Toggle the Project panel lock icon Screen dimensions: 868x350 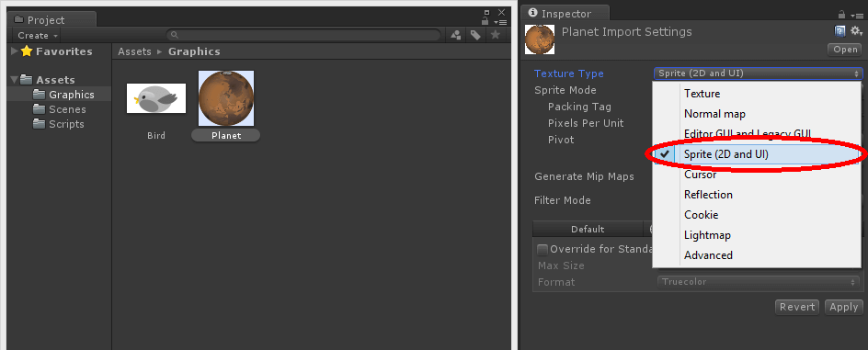[485, 21]
